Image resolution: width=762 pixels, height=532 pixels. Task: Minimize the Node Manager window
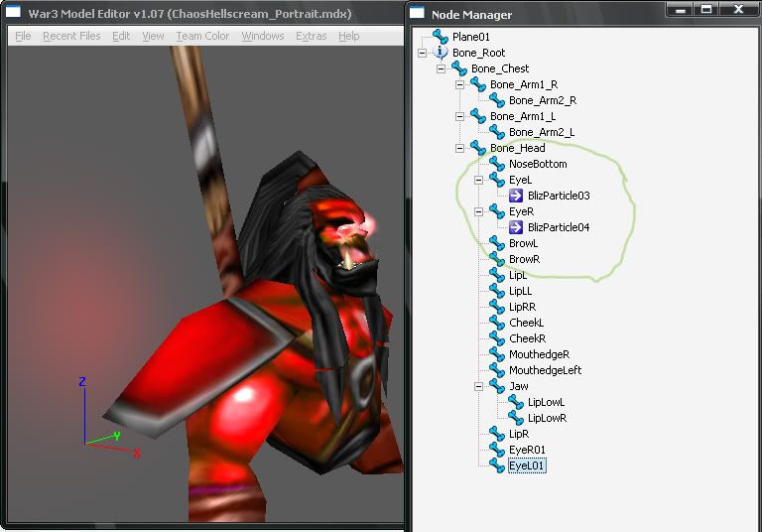[681, 9]
